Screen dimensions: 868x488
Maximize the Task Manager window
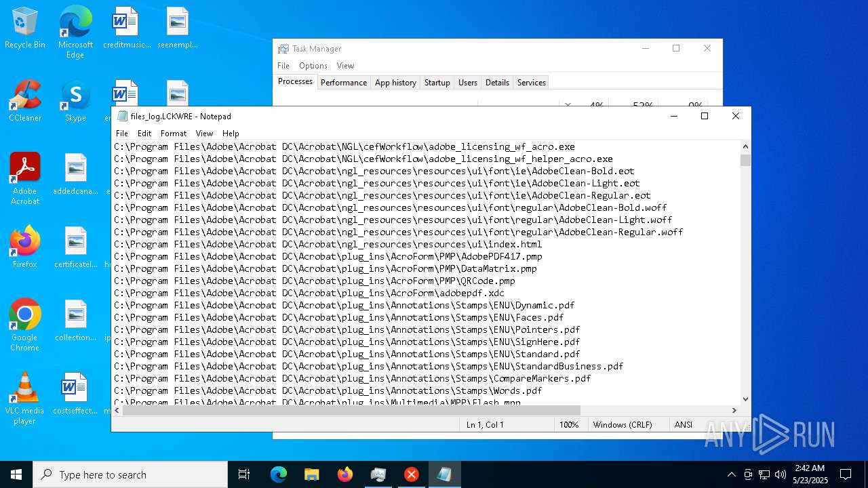pos(676,48)
